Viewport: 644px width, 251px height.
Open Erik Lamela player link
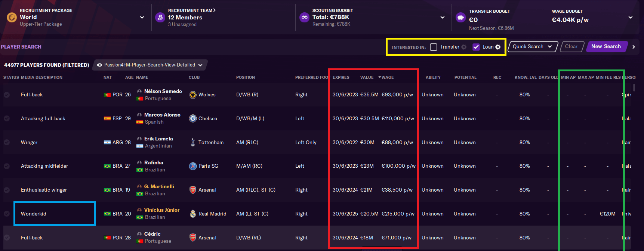point(158,139)
